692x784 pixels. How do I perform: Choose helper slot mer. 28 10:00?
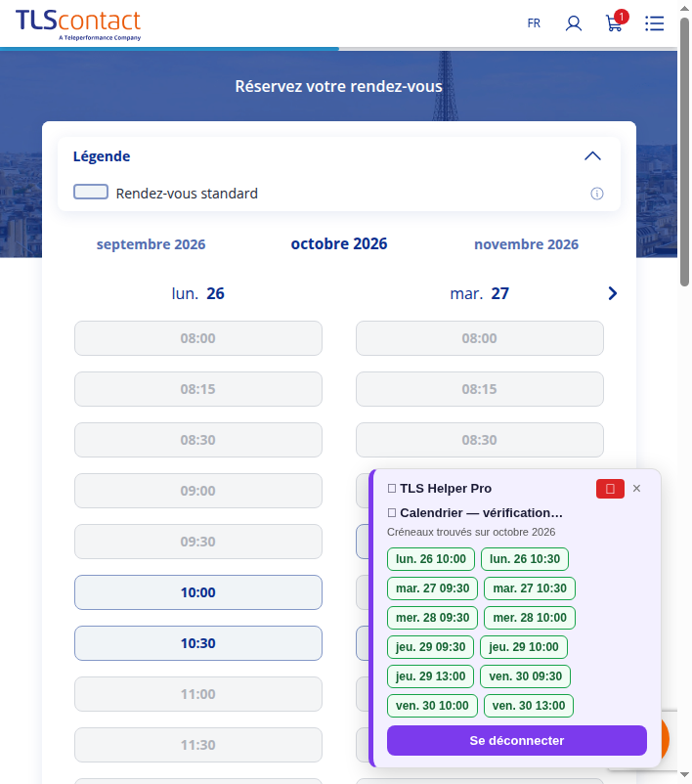pyautogui.click(x=530, y=618)
